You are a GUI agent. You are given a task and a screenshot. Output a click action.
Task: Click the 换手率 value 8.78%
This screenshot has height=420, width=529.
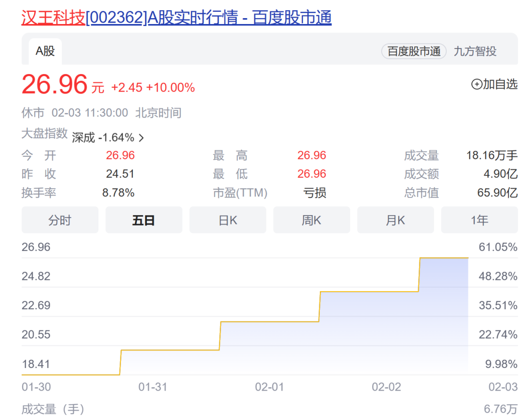coord(119,193)
